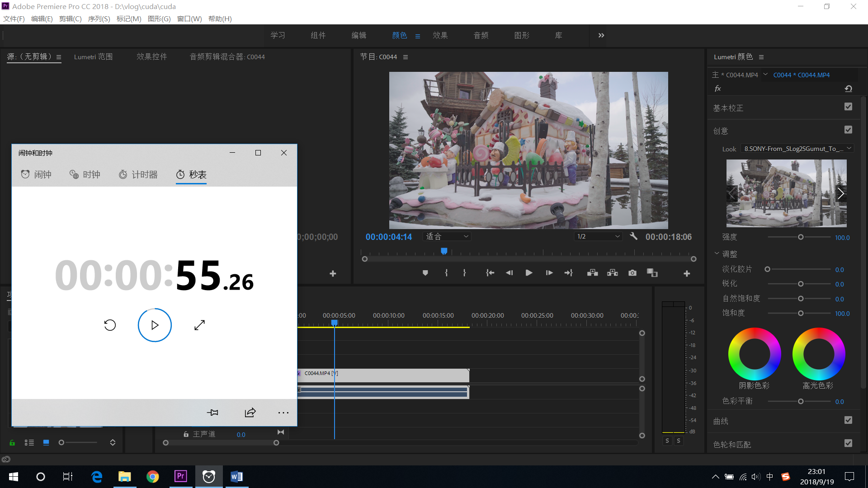868x488 pixels.
Task: Click the Export Frame camera icon
Action: coord(632,273)
